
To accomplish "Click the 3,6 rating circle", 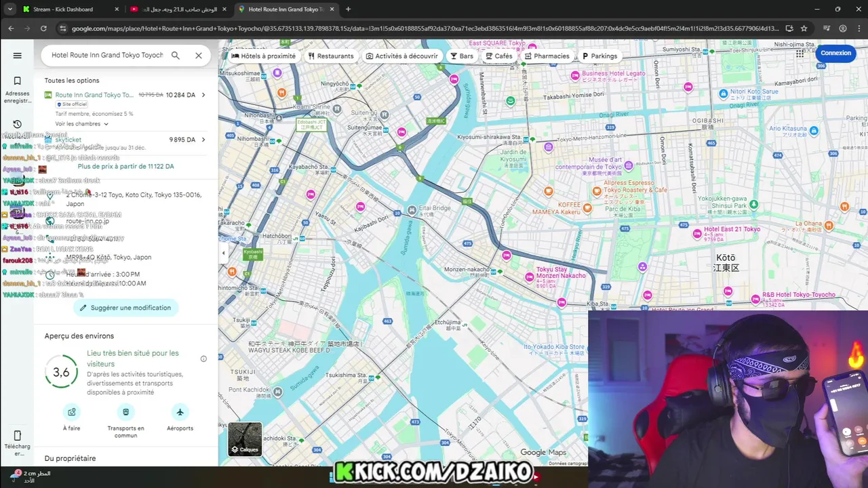I will click(61, 372).
